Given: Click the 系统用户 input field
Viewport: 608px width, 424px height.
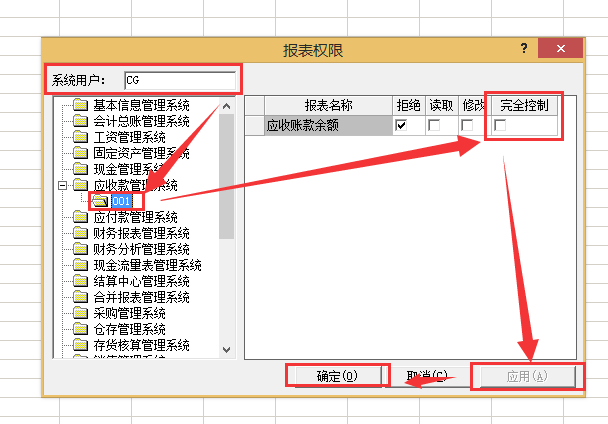Looking at the screenshot, I should click(180, 79).
